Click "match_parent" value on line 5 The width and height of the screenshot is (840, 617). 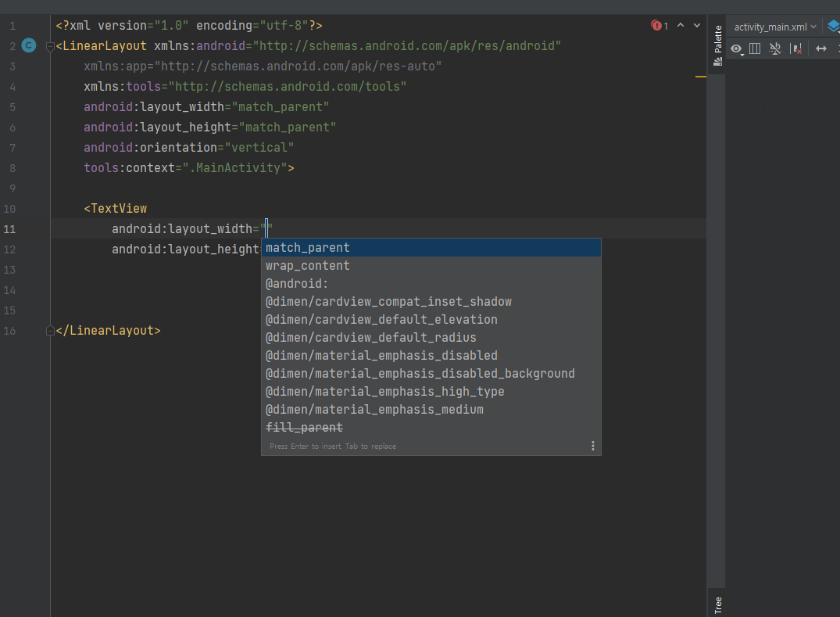click(281, 107)
